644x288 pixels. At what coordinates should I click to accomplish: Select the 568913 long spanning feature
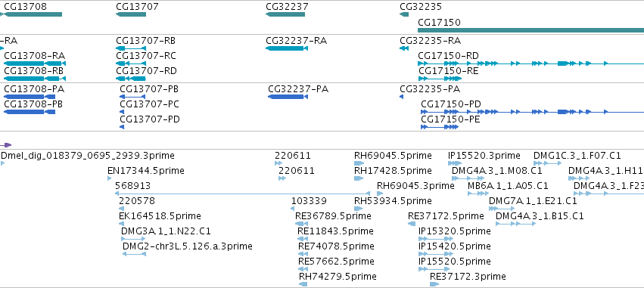(x=243, y=194)
